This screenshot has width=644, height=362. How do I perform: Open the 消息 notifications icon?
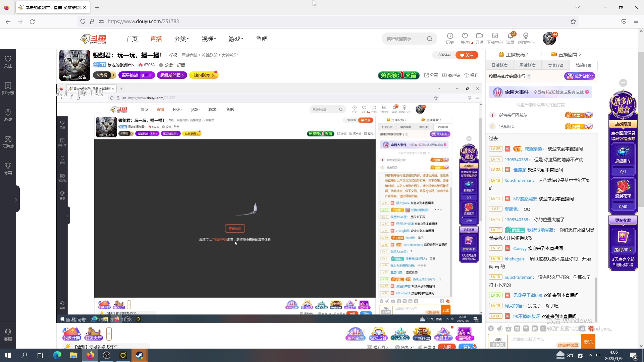511,38
